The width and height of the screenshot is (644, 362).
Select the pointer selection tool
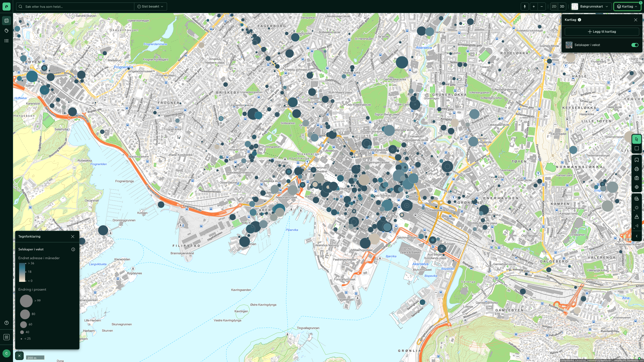coord(637,139)
